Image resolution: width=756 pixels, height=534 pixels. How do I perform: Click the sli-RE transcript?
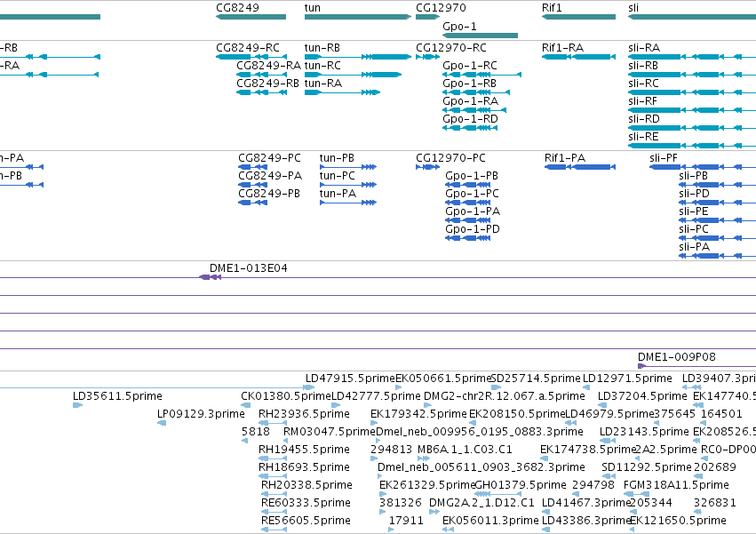pos(692,147)
